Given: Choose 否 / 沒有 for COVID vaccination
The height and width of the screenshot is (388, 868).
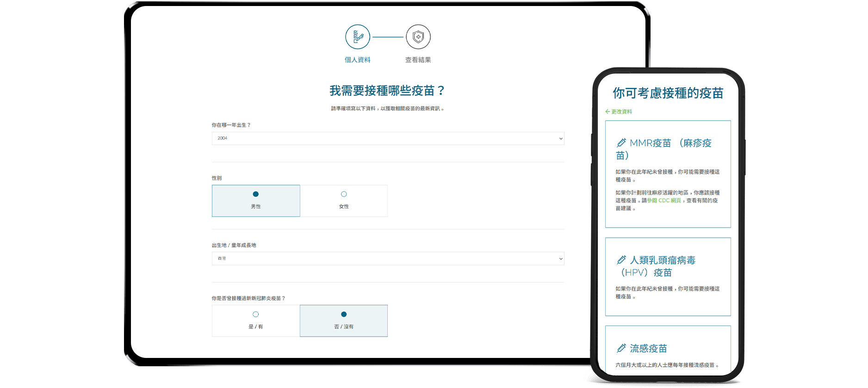Looking at the screenshot, I should coord(344,320).
